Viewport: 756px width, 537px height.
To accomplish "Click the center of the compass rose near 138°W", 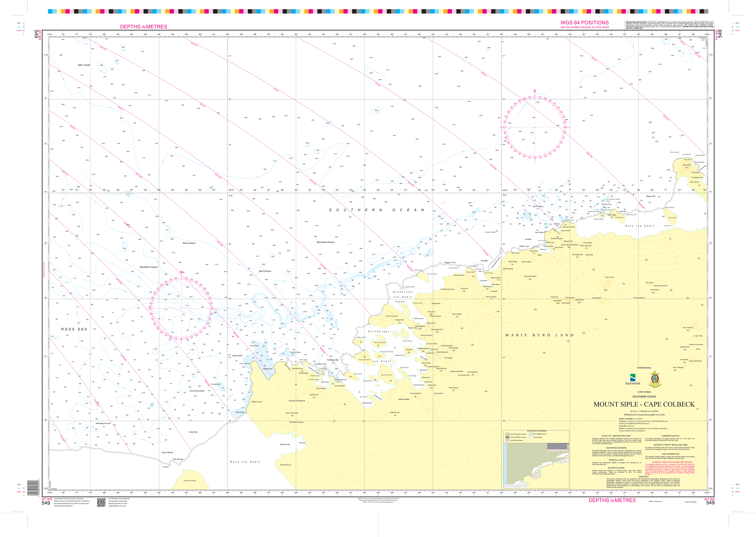I will 535,127.
